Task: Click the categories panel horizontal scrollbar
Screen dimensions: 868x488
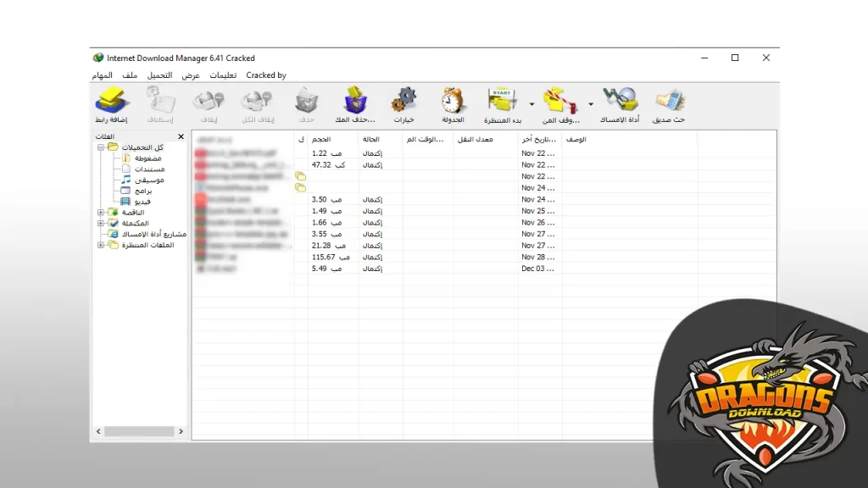Action: pos(140,431)
